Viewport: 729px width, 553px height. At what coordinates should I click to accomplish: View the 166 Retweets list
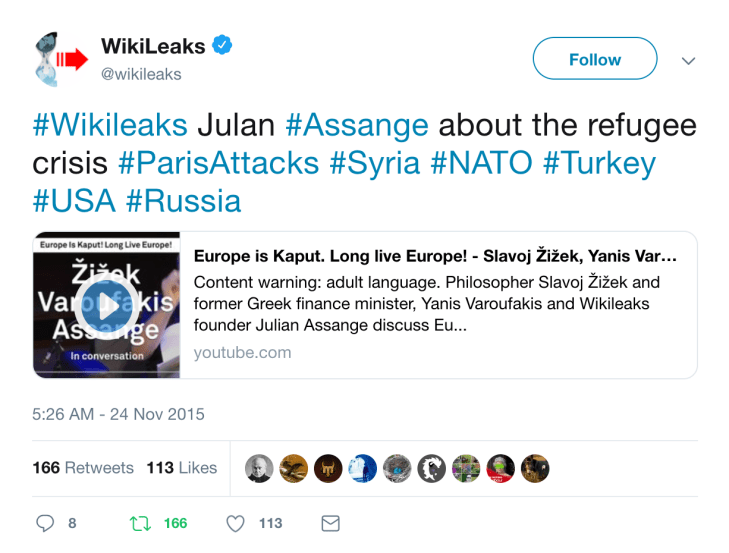point(82,468)
